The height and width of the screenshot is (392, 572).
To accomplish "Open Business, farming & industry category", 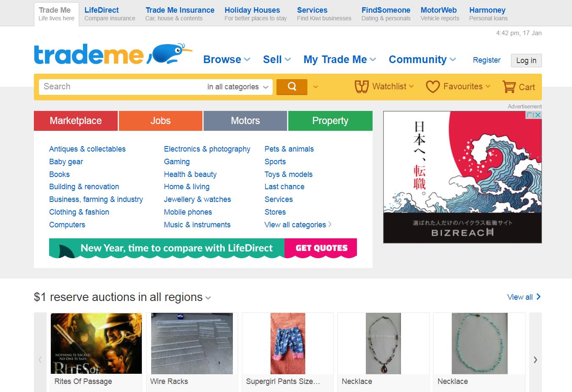I will click(x=96, y=199).
